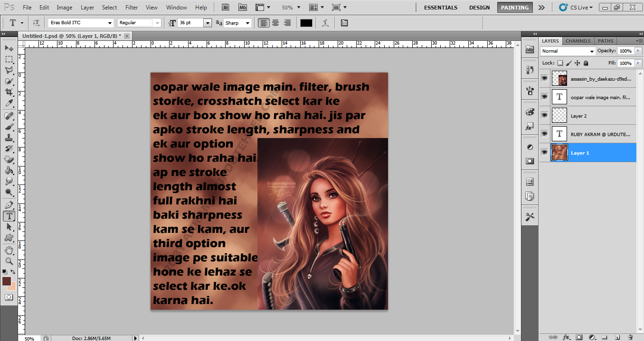The width and height of the screenshot is (644, 341).
Task: Add a layer mask icon
Action: [x=579, y=337]
